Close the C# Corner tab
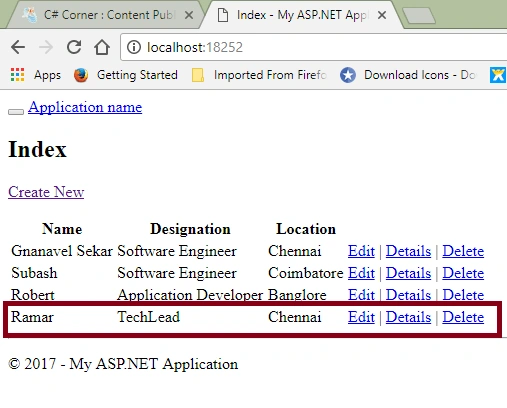This screenshot has height=408, width=507. pyautogui.click(x=189, y=15)
